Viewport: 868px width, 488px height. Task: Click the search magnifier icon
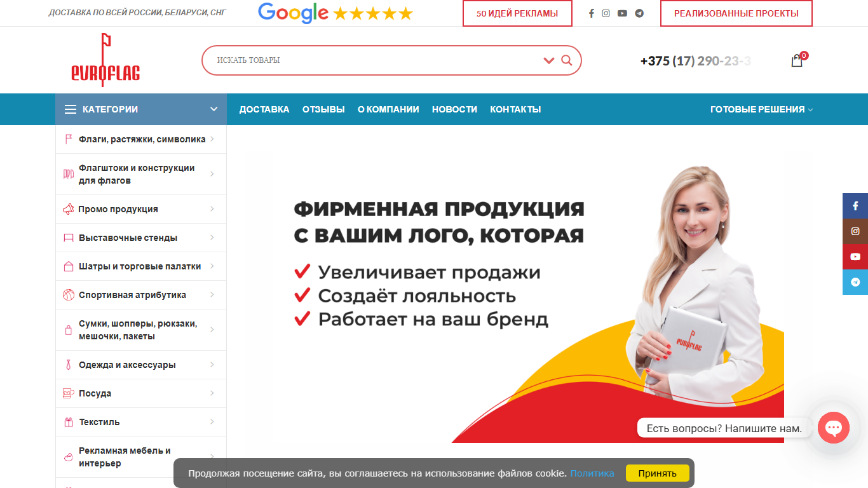[567, 60]
